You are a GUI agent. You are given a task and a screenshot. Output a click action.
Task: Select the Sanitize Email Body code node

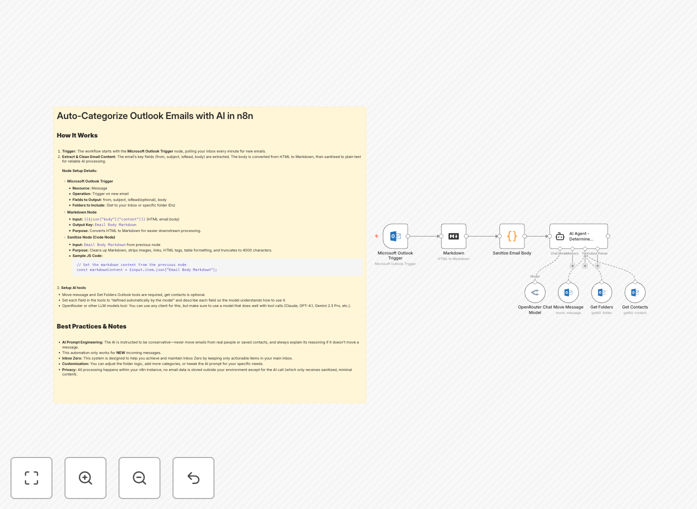click(x=512, y=236)
